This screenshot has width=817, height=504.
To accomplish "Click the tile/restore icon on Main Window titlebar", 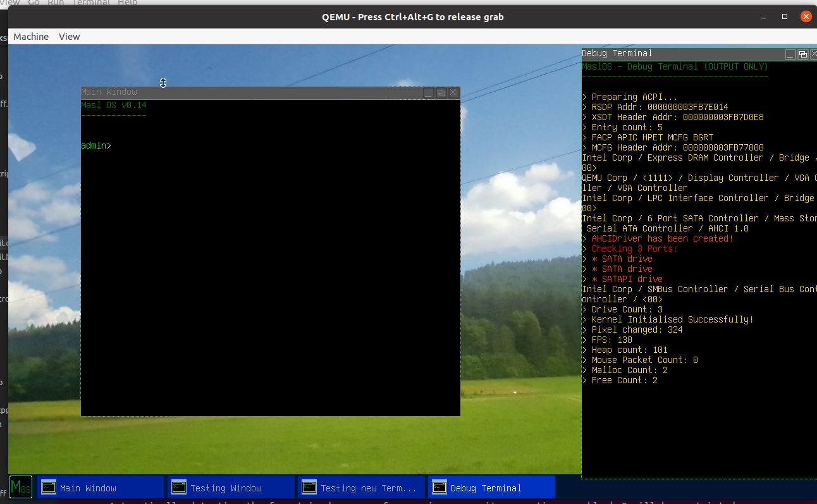I will coord(441,92).
